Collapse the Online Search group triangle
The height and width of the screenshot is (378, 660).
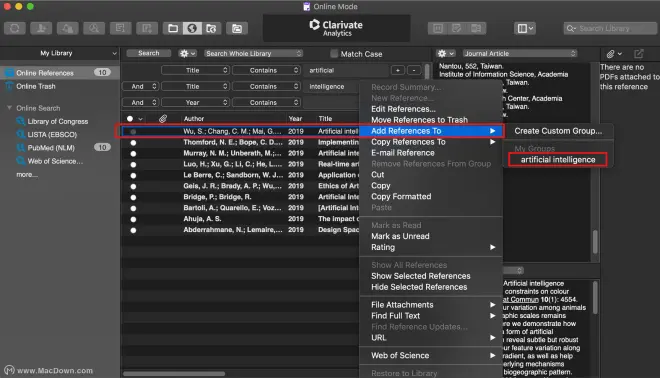(x=9, y=108)
